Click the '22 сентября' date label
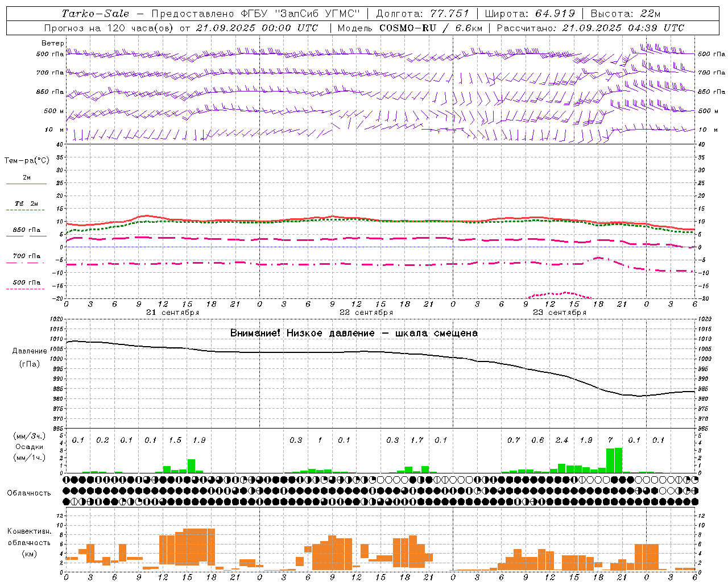 point(366,313)
